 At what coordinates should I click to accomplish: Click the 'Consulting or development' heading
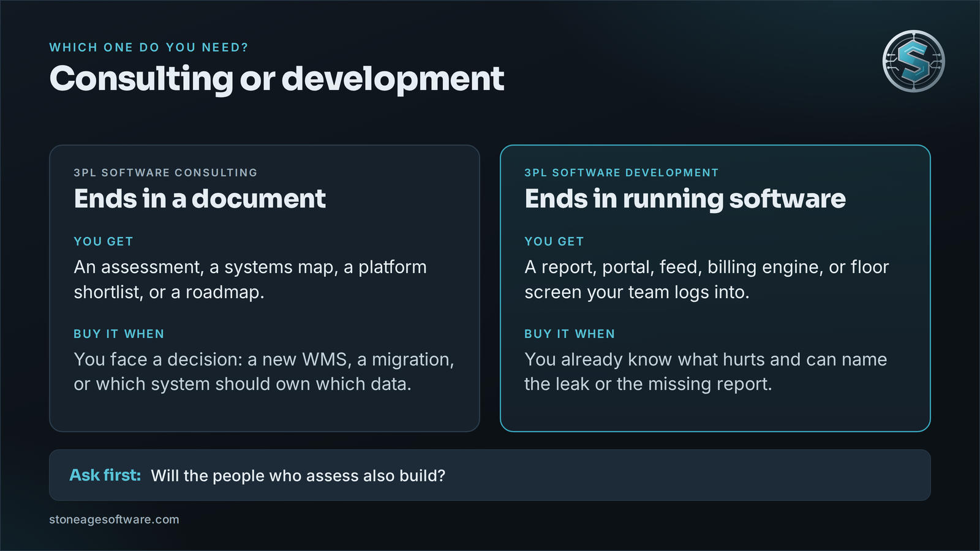click(276, 79)
